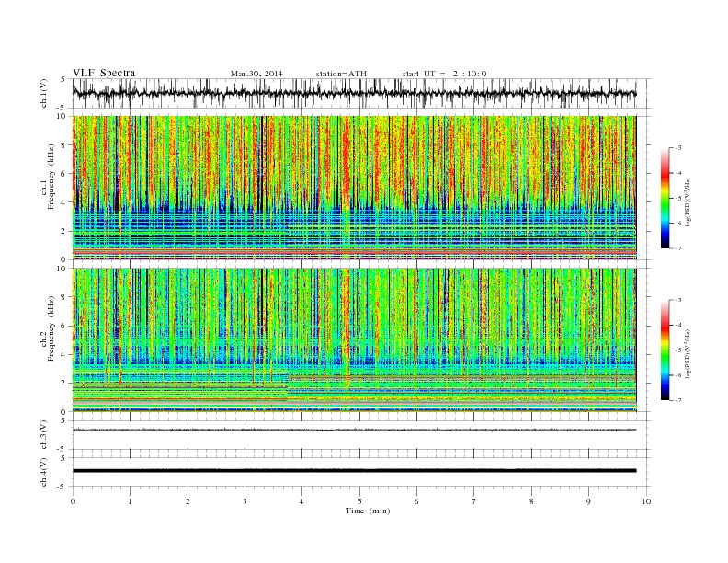
Task: Click the ch.4 thick black voltage trace
Action: point(354,471)
